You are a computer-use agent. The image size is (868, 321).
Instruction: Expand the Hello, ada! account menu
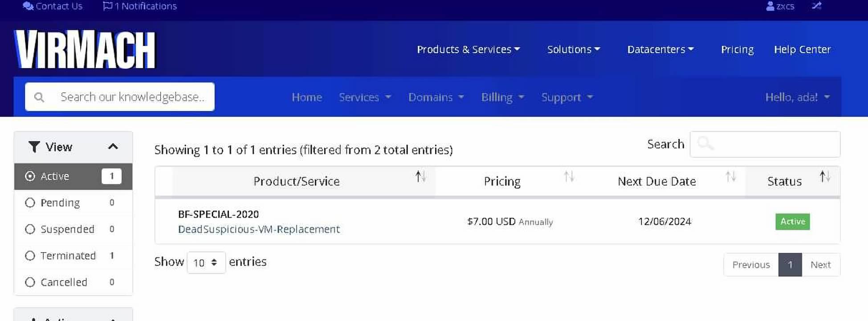coord(797,97)
